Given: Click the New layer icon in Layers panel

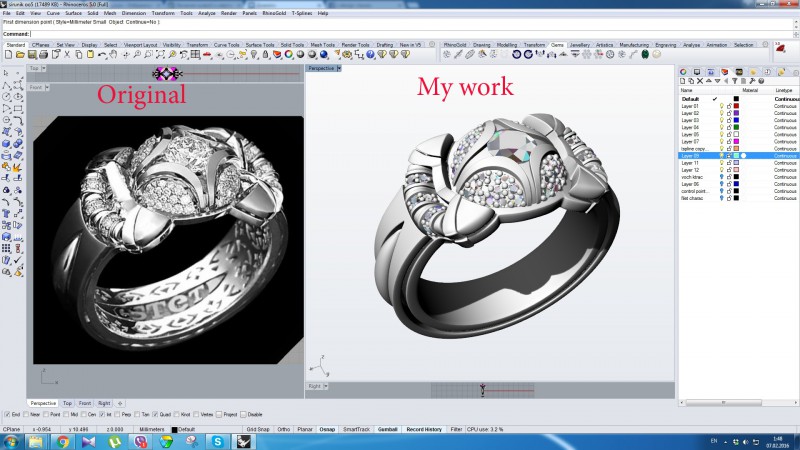Looking at the screenshot, I should point(683,81).
